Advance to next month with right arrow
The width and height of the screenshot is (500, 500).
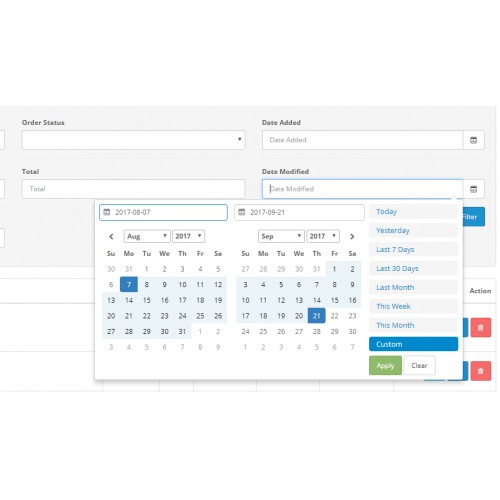(x=352, y=236)
